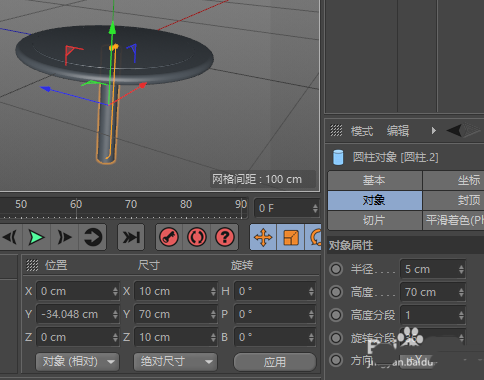Play the animation forward
This screenshot has height=380, width=484.
(36, 237)
